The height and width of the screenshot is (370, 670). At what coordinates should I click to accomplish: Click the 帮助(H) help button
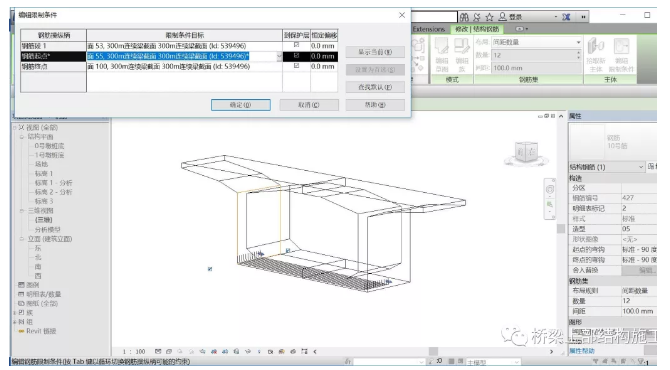click(375, 105)
